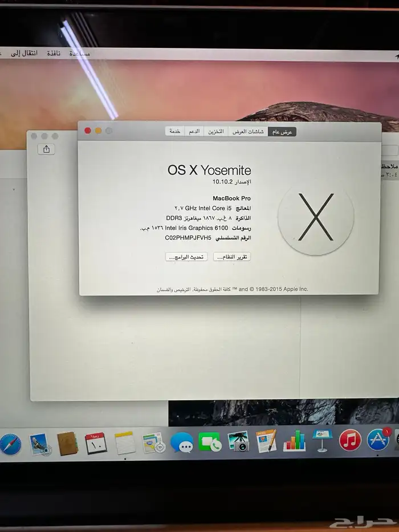Launch Keynote from the dock
The image size is (399, 532).
322,440
